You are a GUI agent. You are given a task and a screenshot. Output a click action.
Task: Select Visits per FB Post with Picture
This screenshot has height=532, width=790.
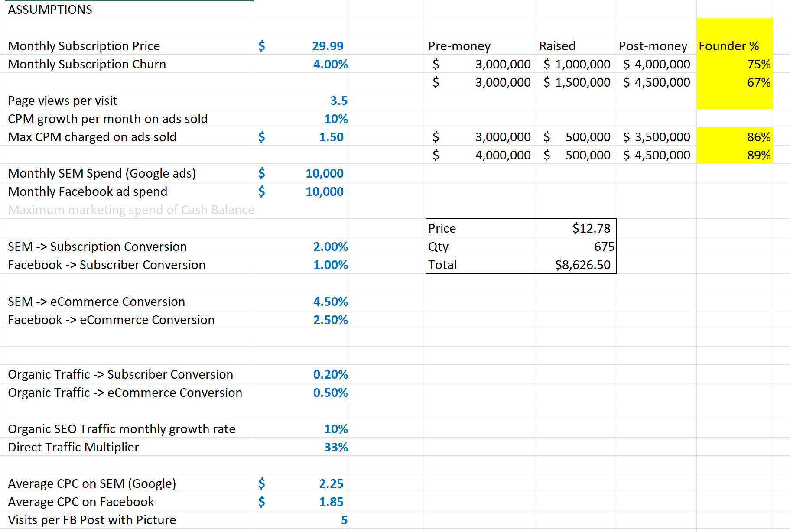[x=128, y=519]
